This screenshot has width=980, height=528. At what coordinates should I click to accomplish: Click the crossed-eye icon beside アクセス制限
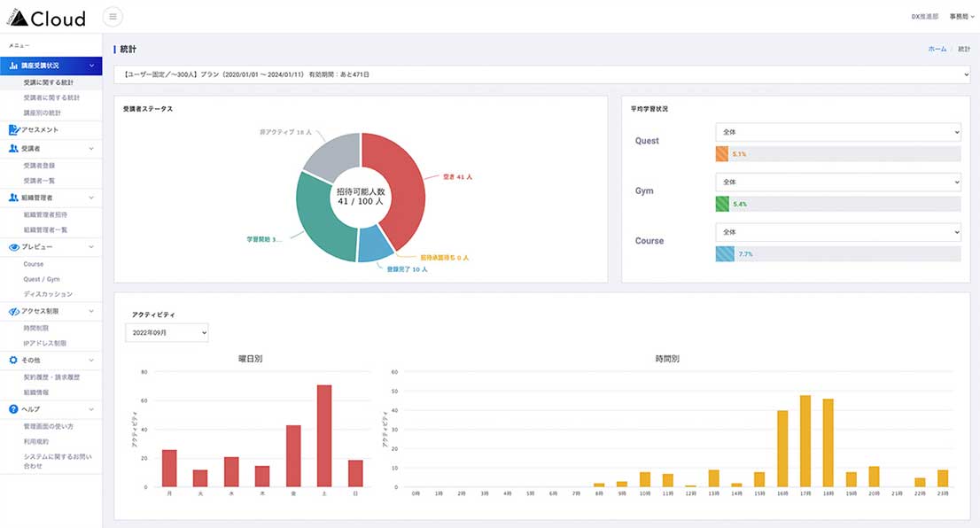point(14,311)
